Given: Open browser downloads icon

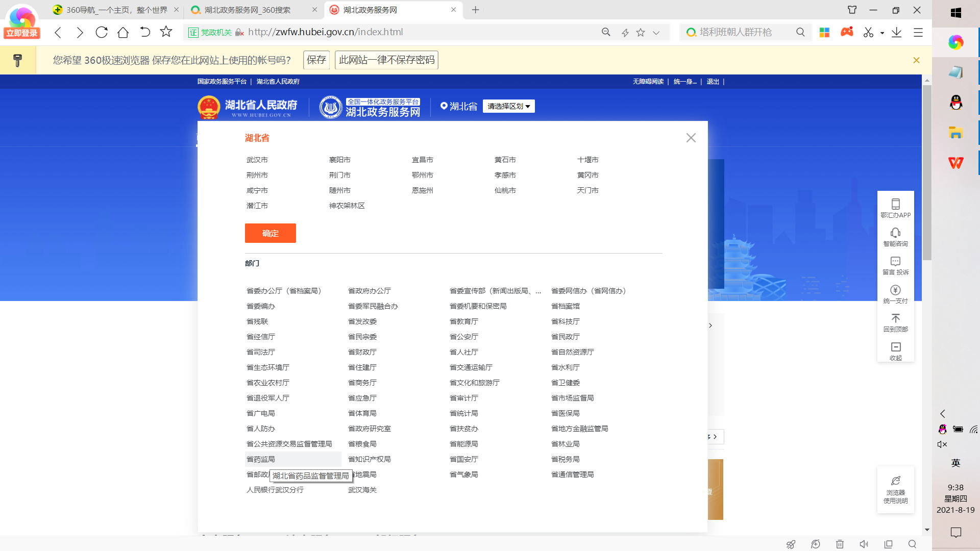Looking at the screenshot, I should point(896,32).
